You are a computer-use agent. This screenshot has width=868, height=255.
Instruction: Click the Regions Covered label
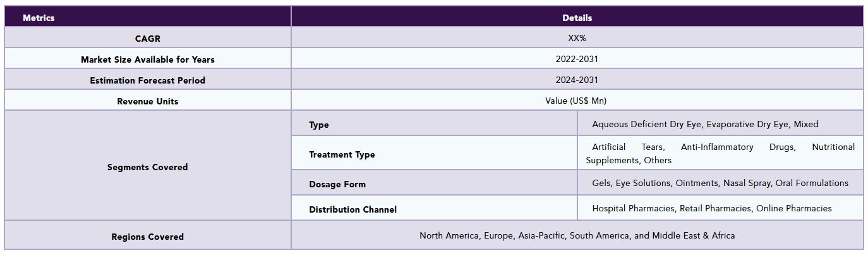(147, 237)
